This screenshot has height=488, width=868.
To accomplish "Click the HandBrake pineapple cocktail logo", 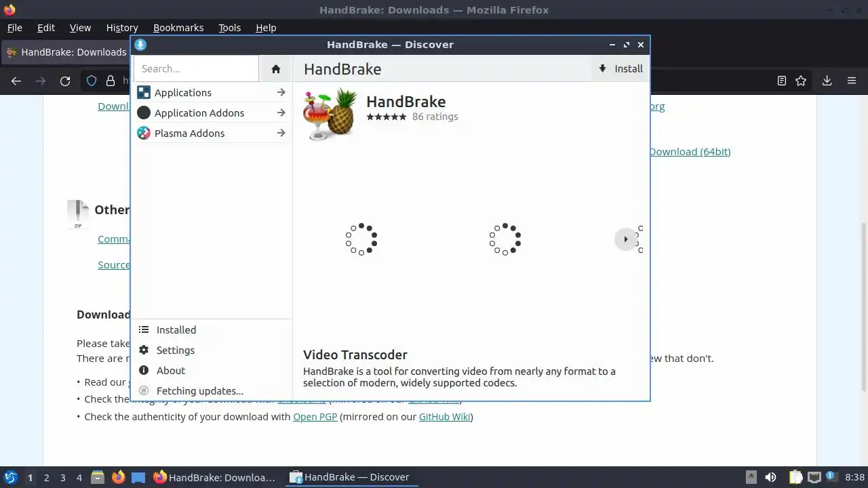I will [330, 115].
